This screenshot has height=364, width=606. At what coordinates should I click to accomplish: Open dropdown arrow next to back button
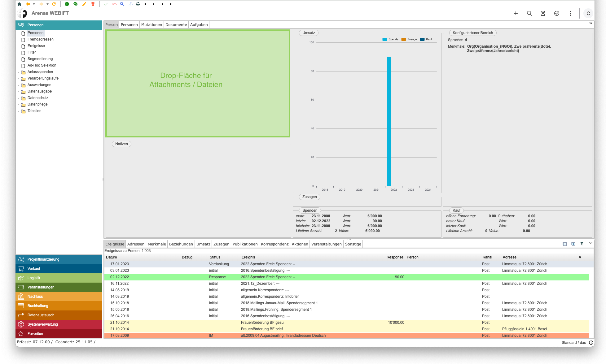[x=34, y=4]
